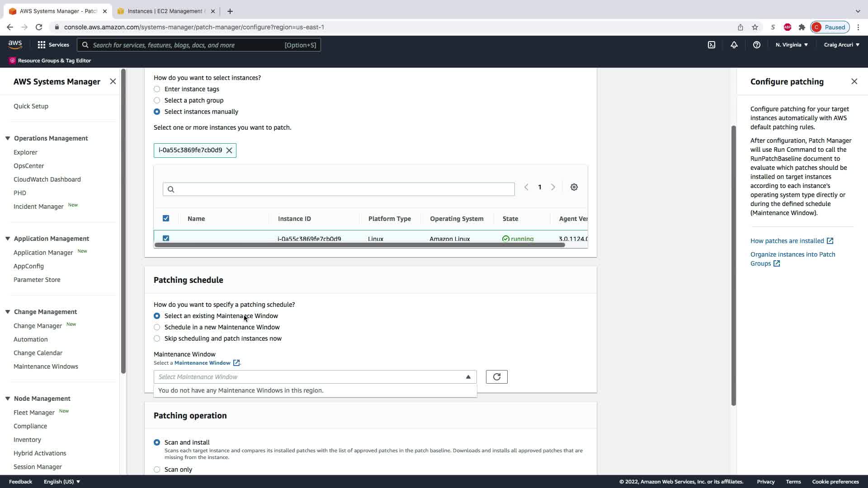Switch to the Instances EC2 Management tab
This screenshot has height=488, width=868.
point(165,11)
